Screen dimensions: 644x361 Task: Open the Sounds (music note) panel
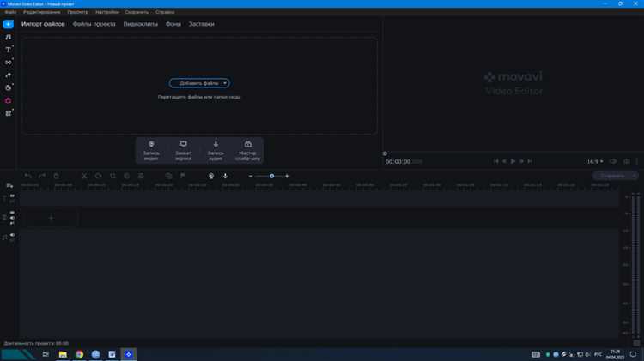coord(9,38)
